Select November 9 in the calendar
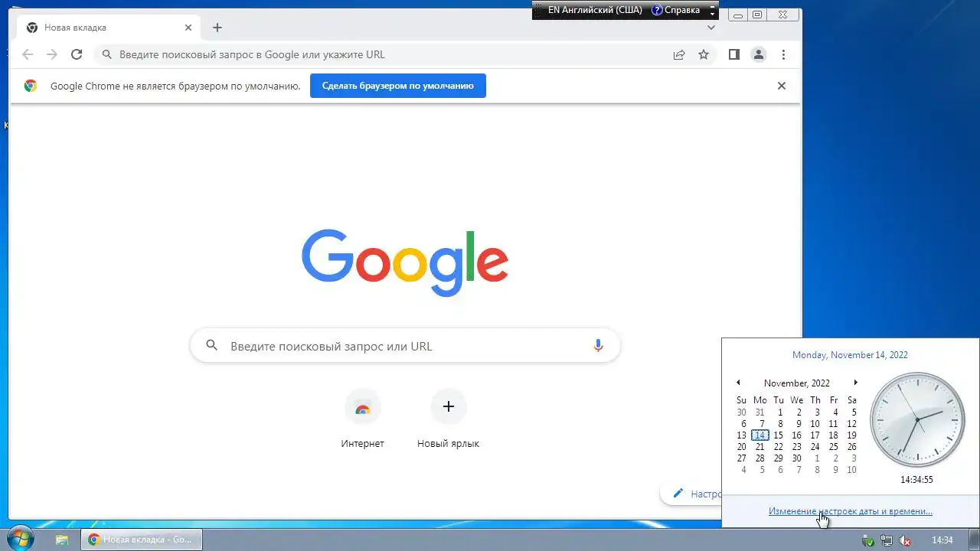Image resolution: width=980 pixels, height=551 pixels. pos(798,423)
